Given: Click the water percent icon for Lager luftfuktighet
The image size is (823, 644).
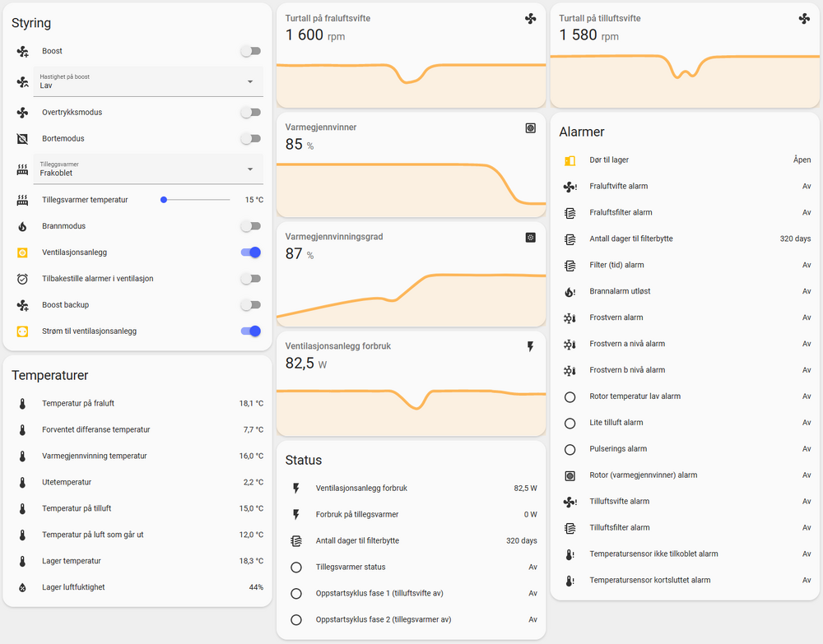Looking at the screenshot, I should (22, 587).
